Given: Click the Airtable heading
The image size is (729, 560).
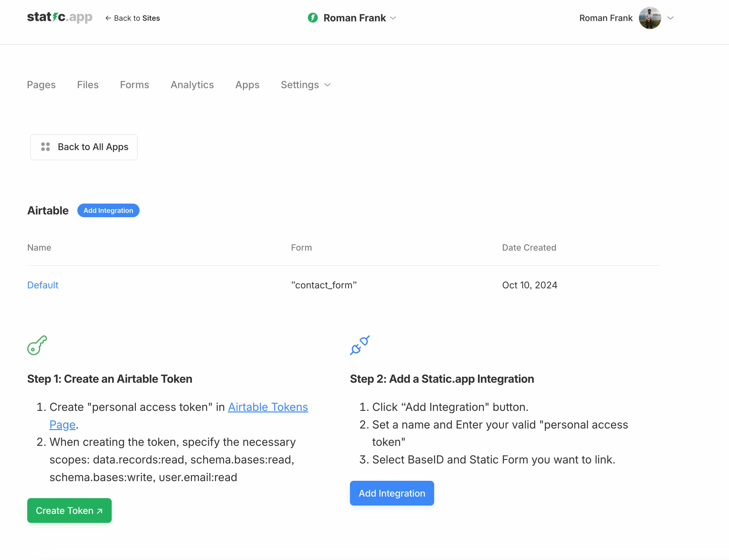Looking at the screenshot, I should pyautogui.click(x=48, y=210).
